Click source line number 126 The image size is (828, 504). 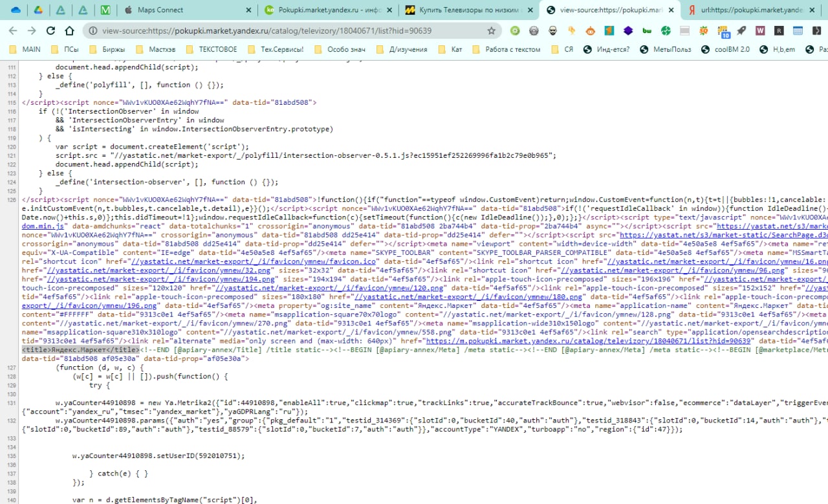[11, 200]
